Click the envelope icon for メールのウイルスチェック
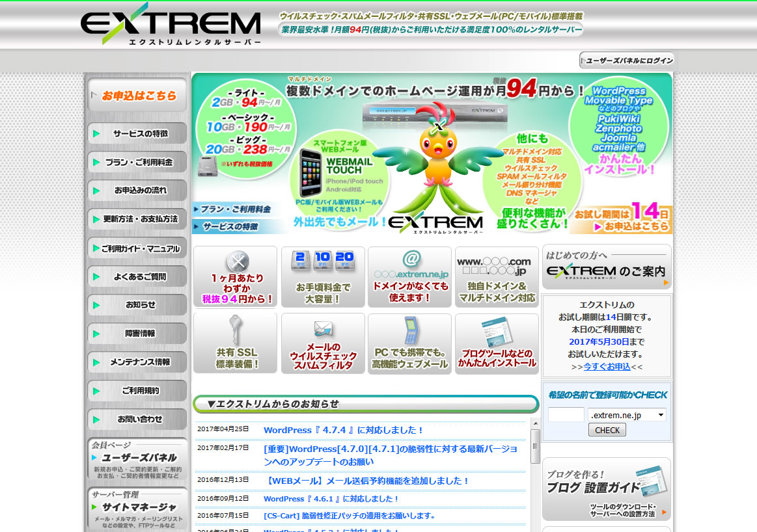 (x=323, y=329)
